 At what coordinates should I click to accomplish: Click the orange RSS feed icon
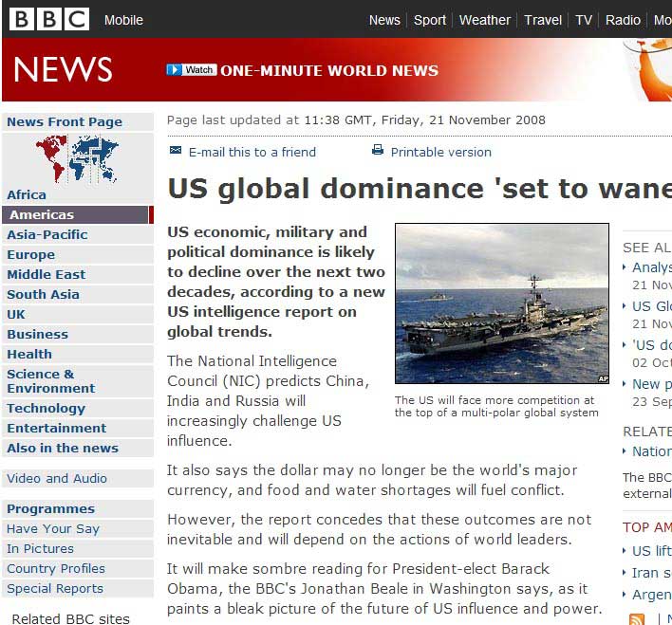click(637, 619)
